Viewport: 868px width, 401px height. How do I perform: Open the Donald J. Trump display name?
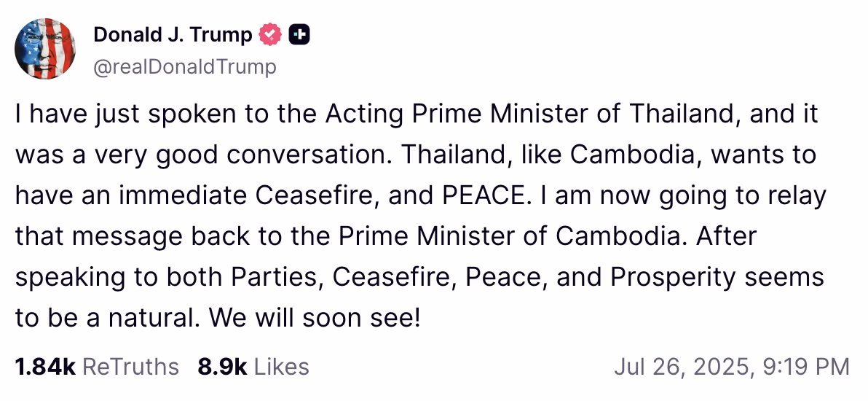click(173, 34)
